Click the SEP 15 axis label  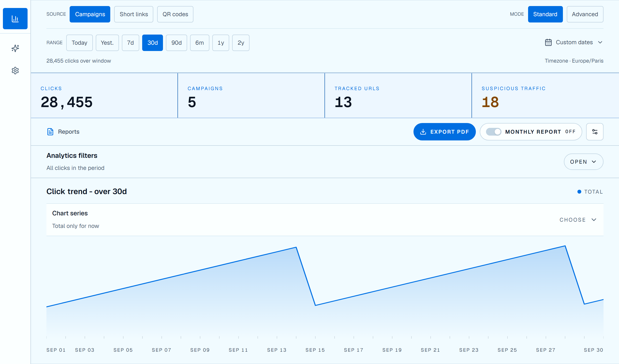pyautogui.click(x=315, y=350)
